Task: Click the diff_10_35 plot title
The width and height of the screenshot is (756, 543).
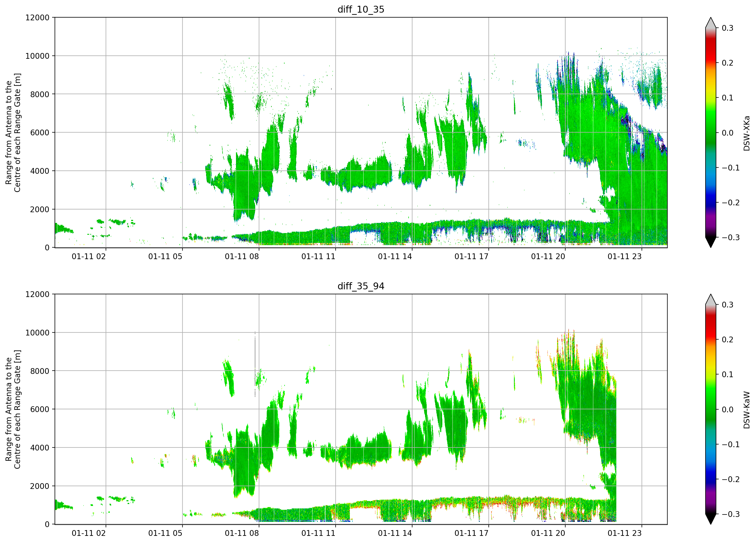Action: (x=361, y=9)
